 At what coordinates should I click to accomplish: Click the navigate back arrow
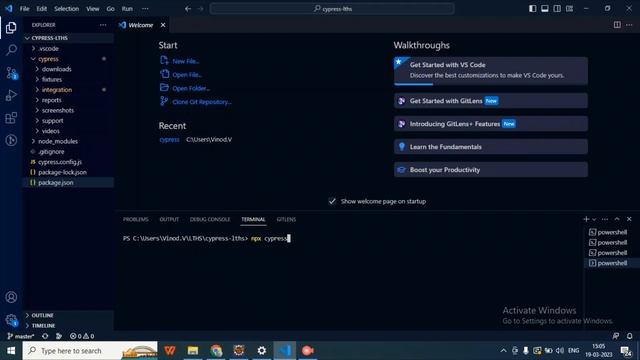tap(188, 9)
